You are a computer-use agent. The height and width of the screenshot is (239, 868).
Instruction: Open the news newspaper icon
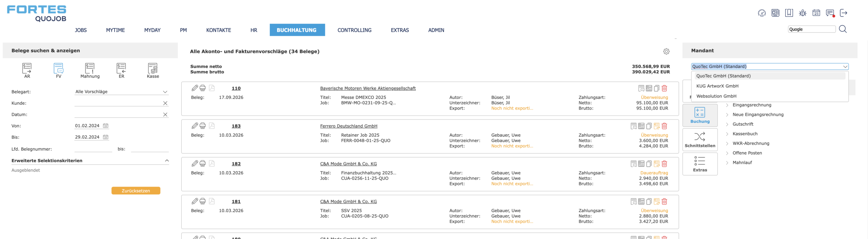point(775,13)
